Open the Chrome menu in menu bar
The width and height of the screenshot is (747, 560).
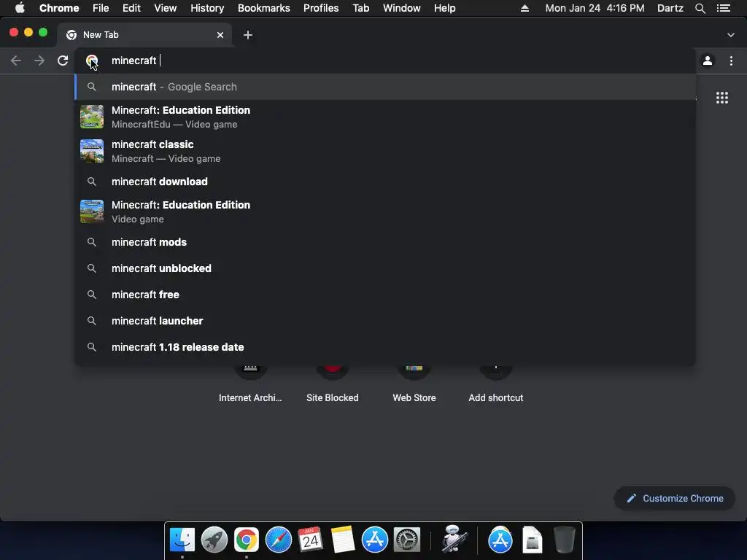click(x=59, y=8)
